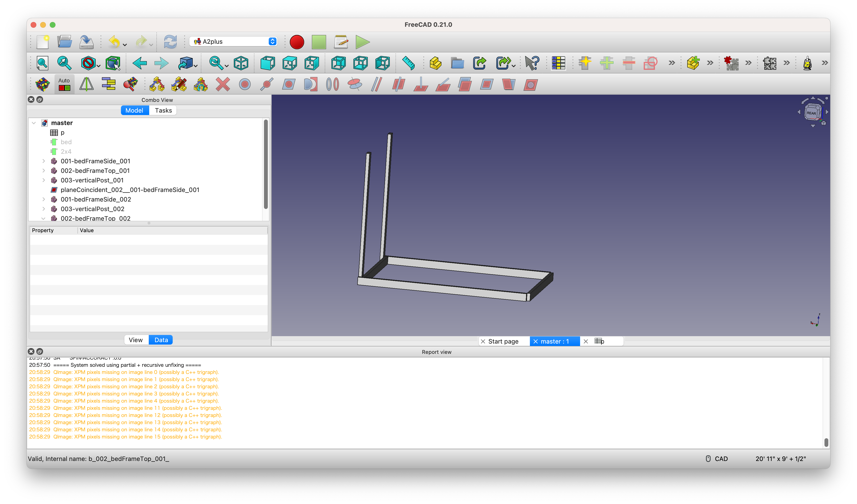This screenshot has height=504, width=857.
Task: Select planeCoincident_002 constraint in the tree
Action: (130, 190)
